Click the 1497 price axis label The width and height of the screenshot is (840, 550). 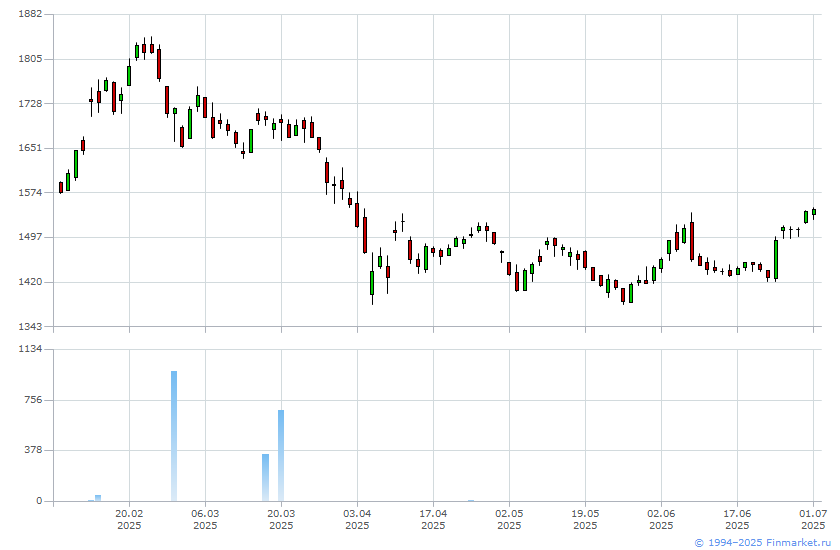pyautogui.click(x=30, y=237)
